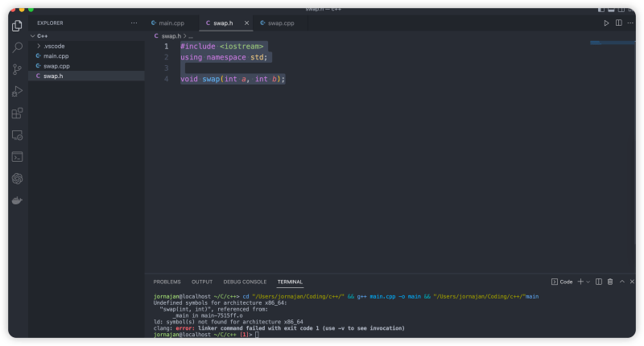Viewport: 644px width, 346px height.
Task: Open the Search view
Action: coord(17,47)
